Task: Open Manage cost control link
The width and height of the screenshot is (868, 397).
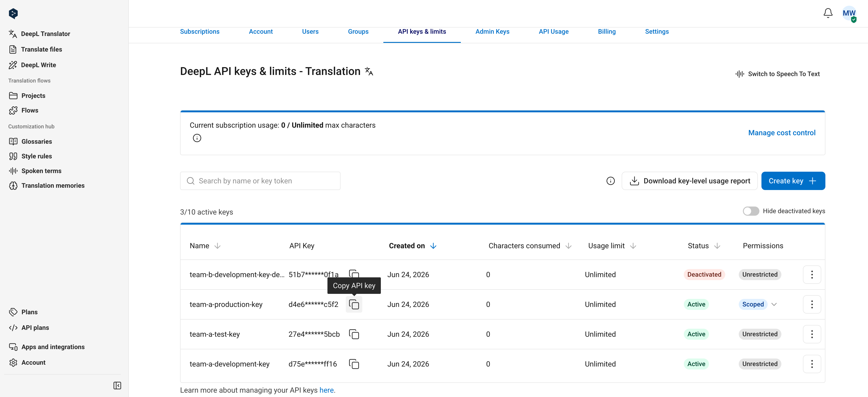Action: point(782,133)
